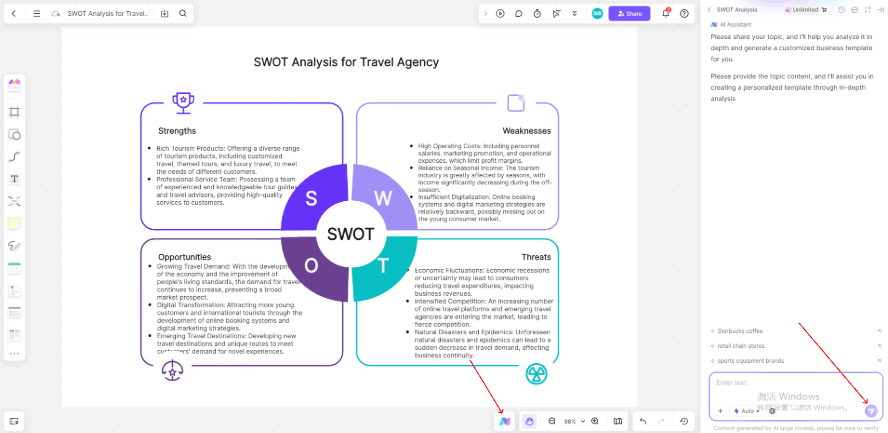Viewport: 888px width, 433px height.
Task: Open version history icon
Action: click(684, 421)
